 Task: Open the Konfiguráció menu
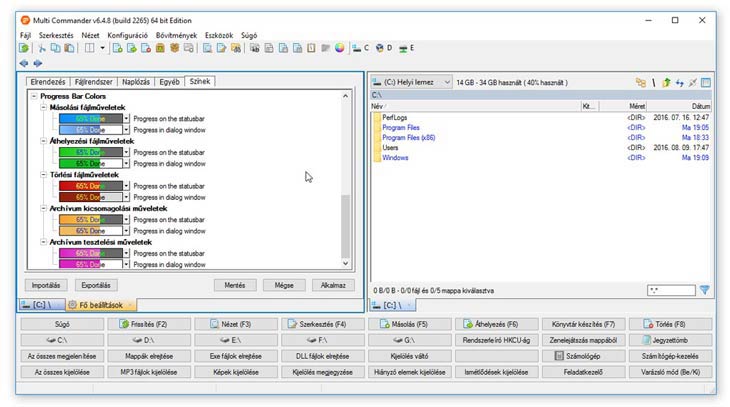(128, 35)
